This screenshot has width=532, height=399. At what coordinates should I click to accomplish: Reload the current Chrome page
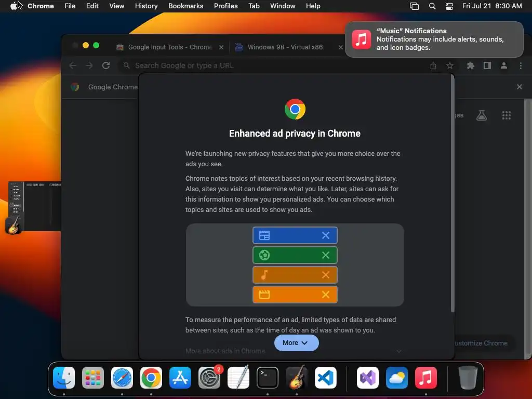[106, 65]
